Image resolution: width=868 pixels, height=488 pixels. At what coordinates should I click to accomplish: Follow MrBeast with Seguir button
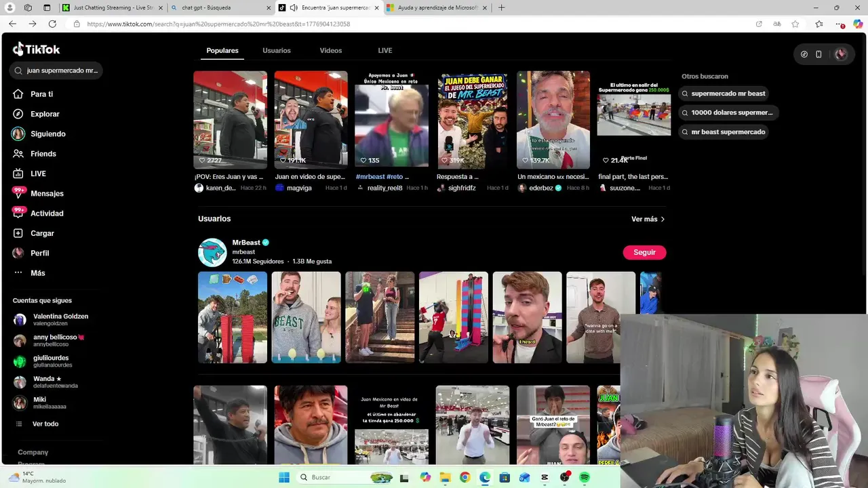[644, 252]
